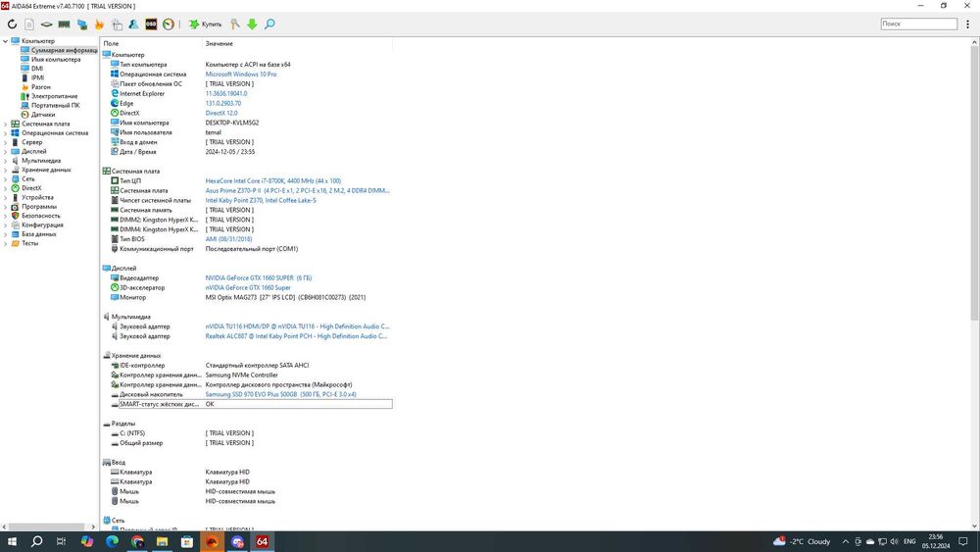The image size is (980, 552).
Task: Click the volume icon in system tray
Action: coord(894,541)
